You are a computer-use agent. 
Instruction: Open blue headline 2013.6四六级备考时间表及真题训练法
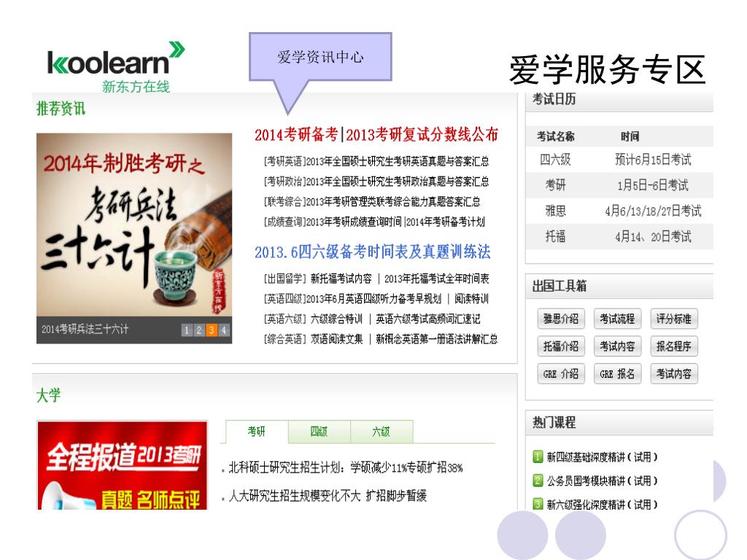pos(372,252)
